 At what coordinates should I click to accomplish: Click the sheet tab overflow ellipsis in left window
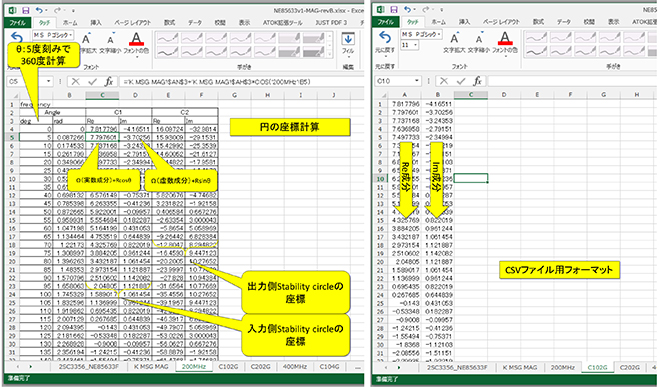358,367
